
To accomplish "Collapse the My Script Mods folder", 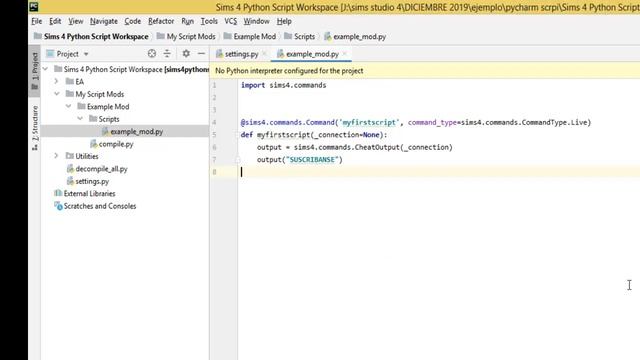I will 57,94.
